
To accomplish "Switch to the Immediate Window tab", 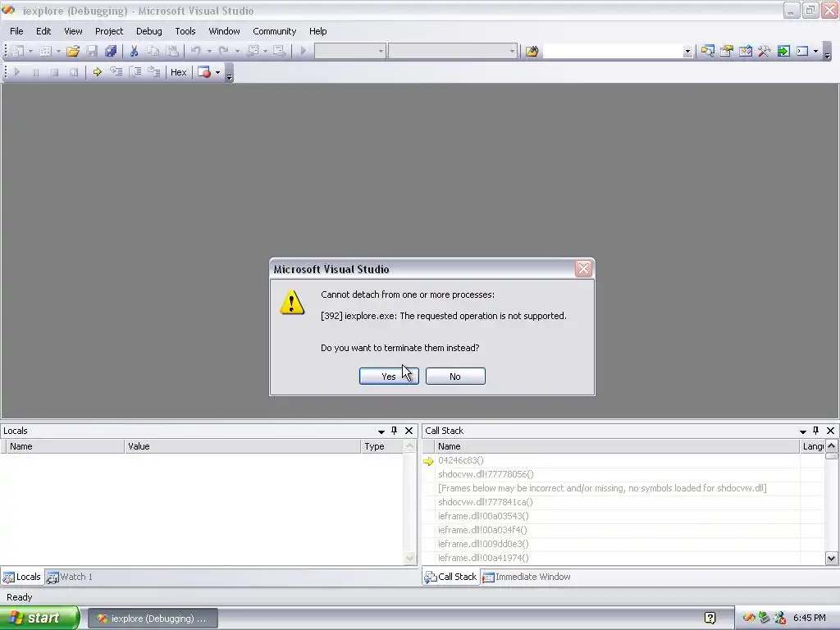I will click(527, 577).
